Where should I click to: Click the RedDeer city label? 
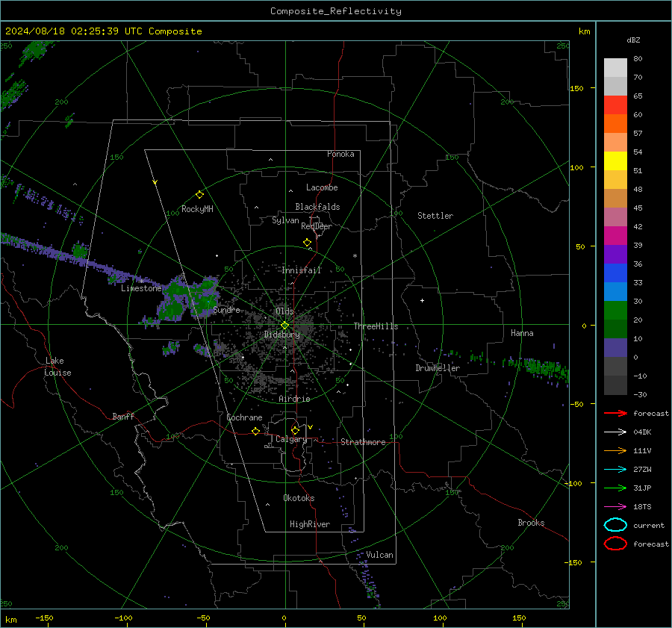pyautogui.click(x=317, y=226)
